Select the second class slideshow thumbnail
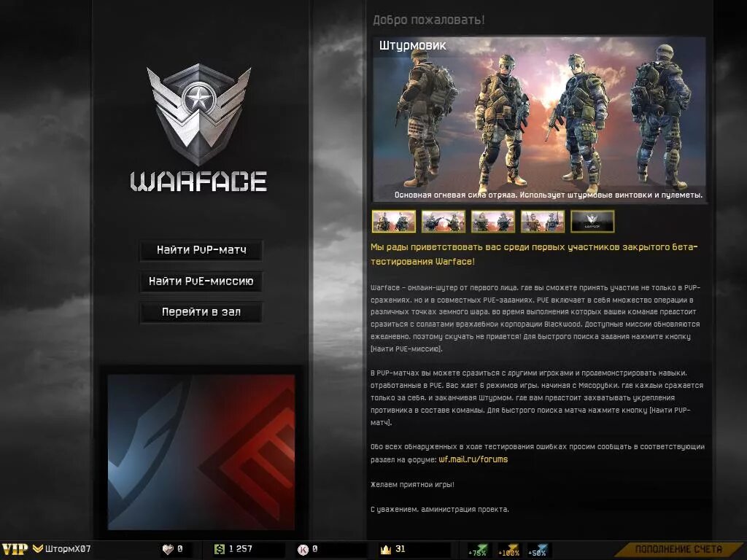This screenshot has width=747, height=560. point(443,222)
